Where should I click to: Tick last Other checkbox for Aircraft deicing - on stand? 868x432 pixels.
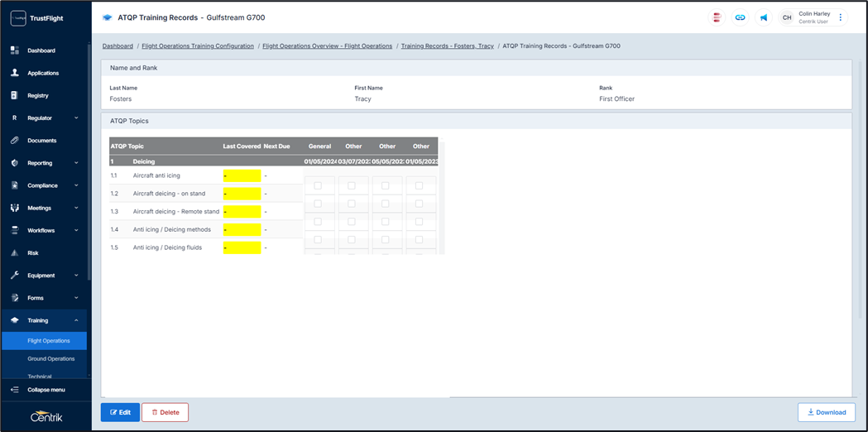click(x=420, y=204)
